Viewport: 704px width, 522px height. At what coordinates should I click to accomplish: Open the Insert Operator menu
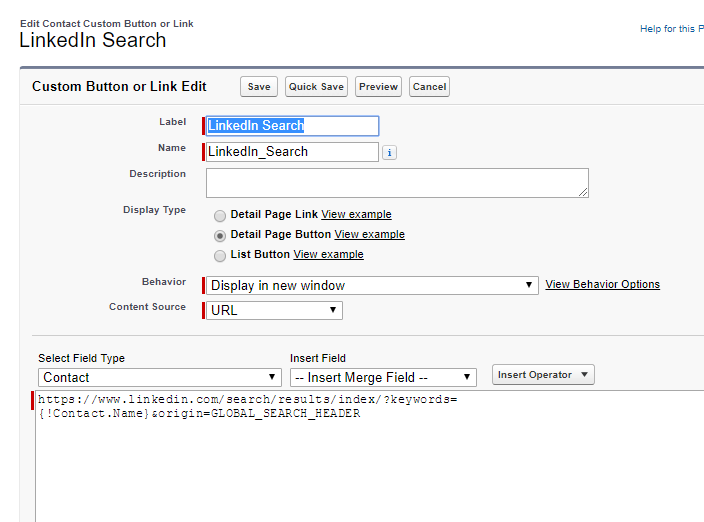click(x=543, y=375)
